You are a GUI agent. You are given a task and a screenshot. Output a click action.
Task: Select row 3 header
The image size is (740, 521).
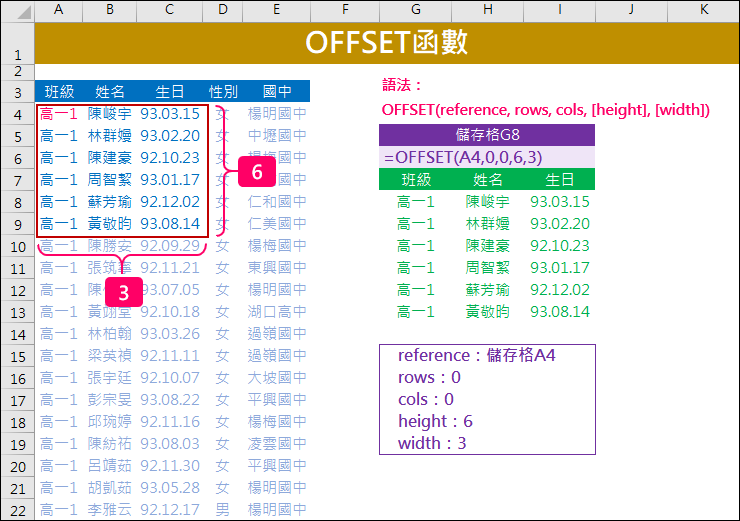click(17, 92)
